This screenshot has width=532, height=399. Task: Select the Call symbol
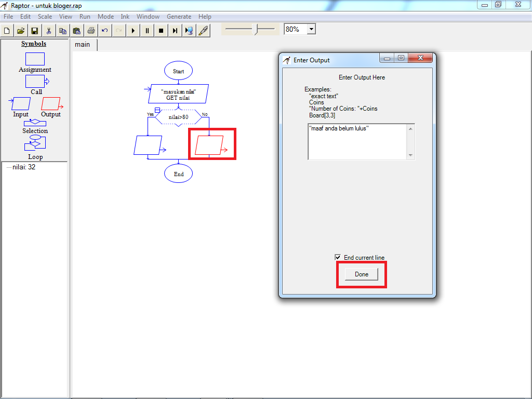pyautogui.click(x=35, y=81)
